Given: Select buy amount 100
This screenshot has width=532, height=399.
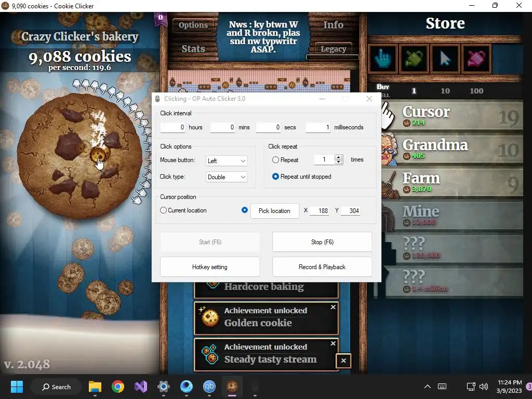Looking at the screenshot, I should (x=476, y=91).
